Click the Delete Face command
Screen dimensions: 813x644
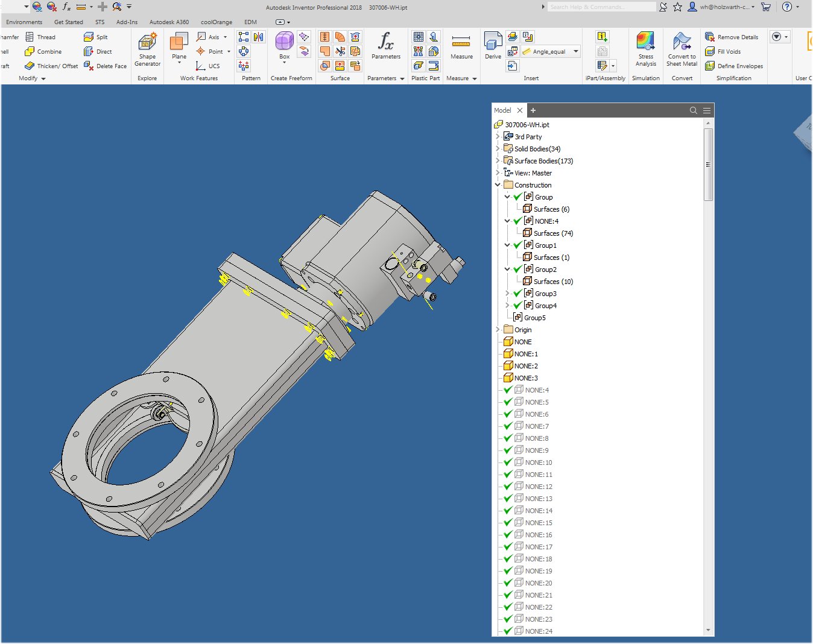(x=110, y=66)
